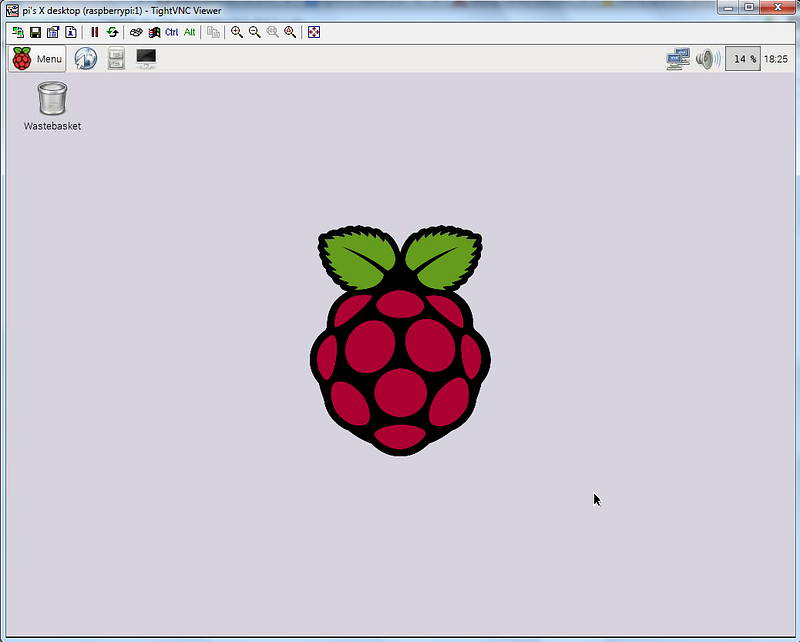The image size is (800, 642).
Task: Open the Raspberry Pi Menu
Action: click(37, 59)
